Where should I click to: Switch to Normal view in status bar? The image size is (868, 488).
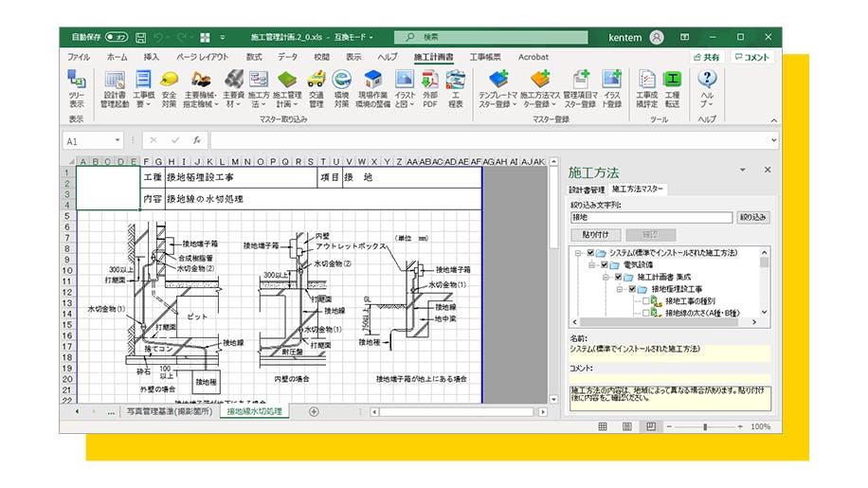click(x=603, y=426)
